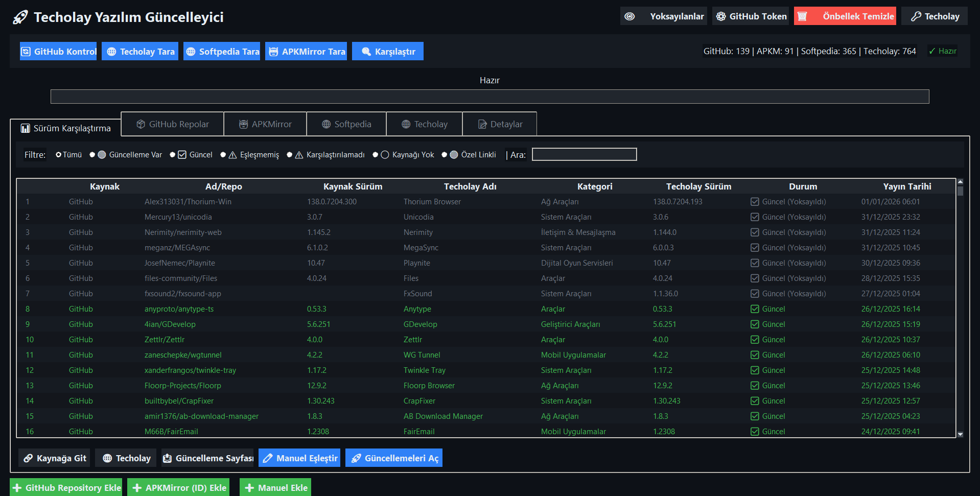Screen dimensions: 980x496
Task: Click the Güncellemeleri Aç button
Action: point(394,458)
